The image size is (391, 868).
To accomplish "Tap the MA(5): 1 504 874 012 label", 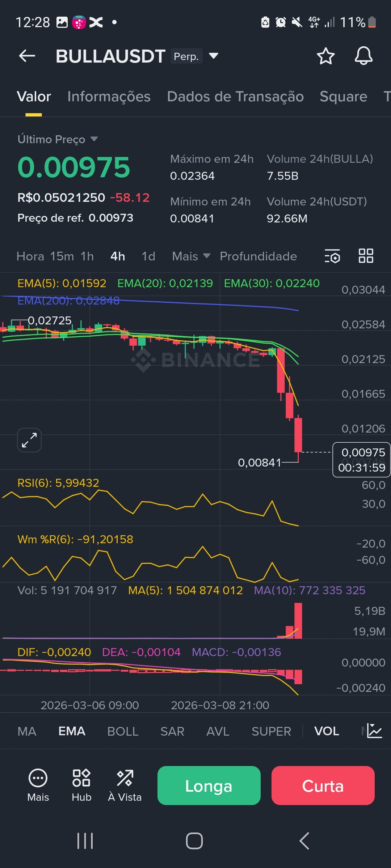I will (185, 590).
